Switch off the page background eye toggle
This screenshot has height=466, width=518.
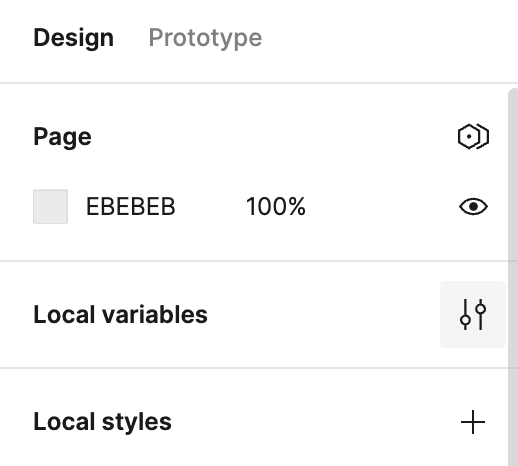[473, 207]
